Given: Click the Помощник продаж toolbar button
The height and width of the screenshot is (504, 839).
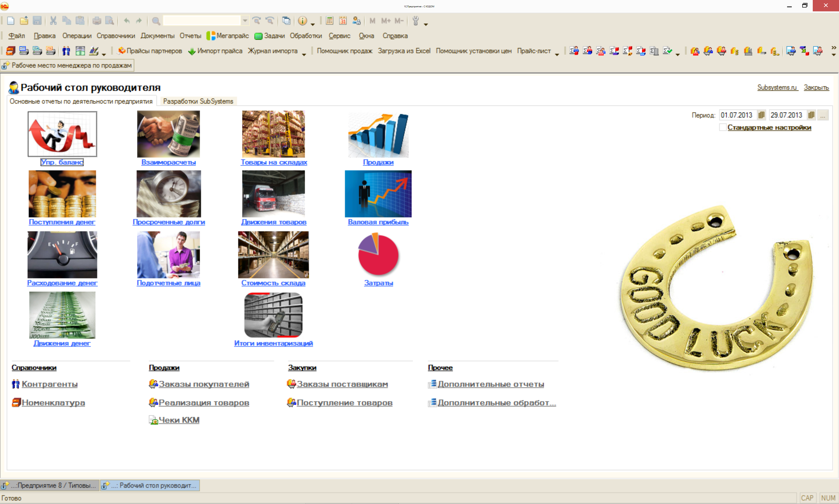Looking at the screenshot, I should (x=344, y=51).
